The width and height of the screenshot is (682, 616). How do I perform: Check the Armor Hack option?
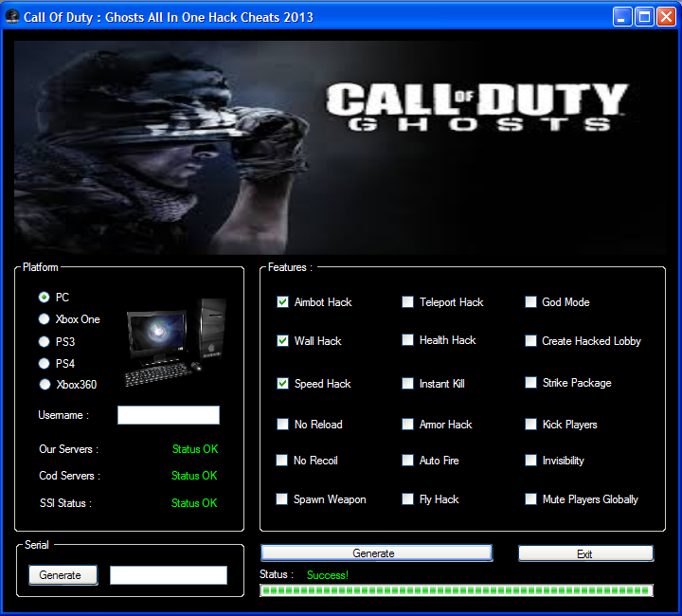407,425
